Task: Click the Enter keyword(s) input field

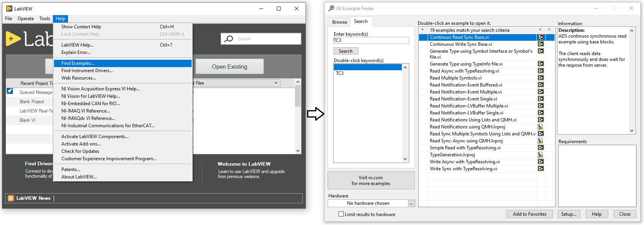Action: tap(371, 40)
